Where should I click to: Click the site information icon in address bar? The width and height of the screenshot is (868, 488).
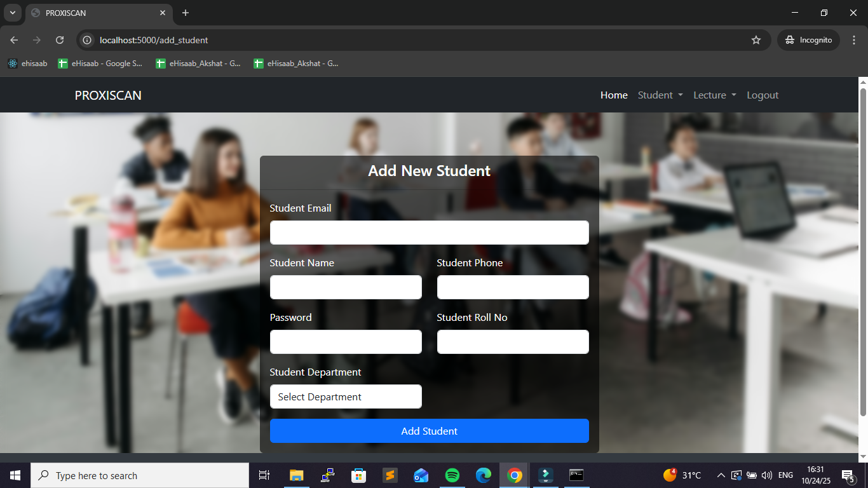(x=88, y=40)
